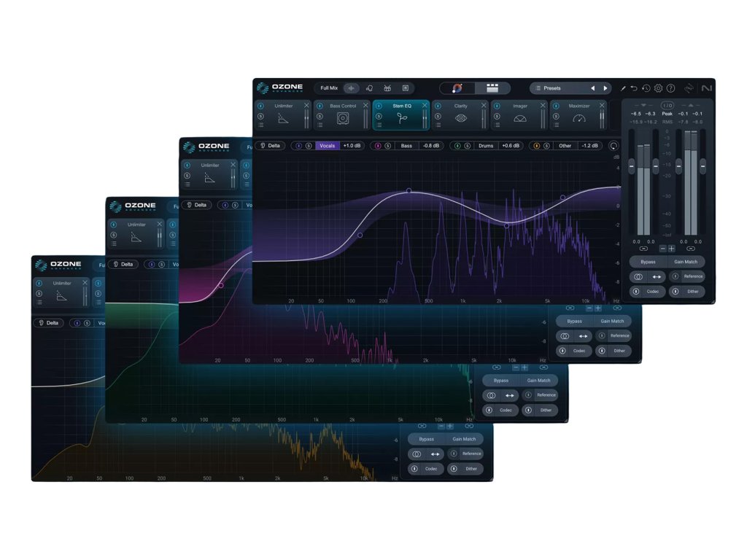Open the help question mark icon
747x560 pixels.
[671, 88]
